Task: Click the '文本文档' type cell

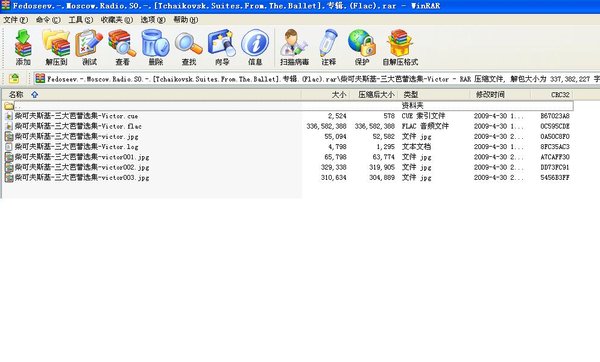Action: (416, 147)
